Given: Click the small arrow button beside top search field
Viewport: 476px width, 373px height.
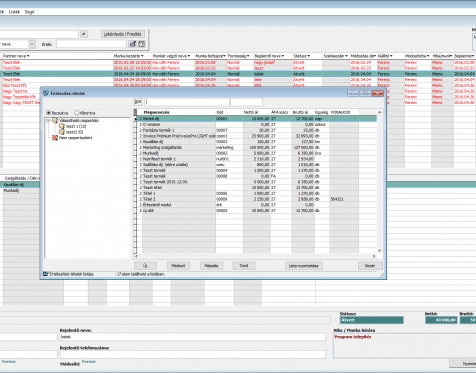Looking at the screenshot, I should point(84,34).
